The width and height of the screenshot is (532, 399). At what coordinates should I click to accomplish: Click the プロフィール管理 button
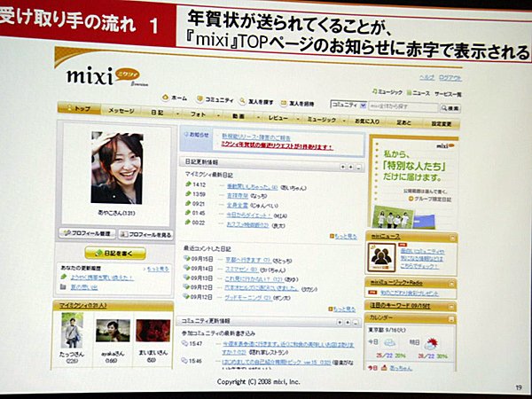(87, 233)
